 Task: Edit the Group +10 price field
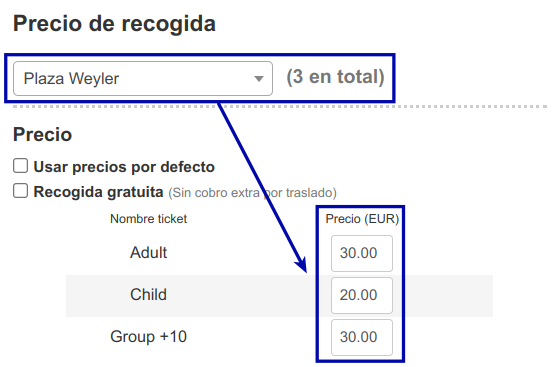point(361,337)
